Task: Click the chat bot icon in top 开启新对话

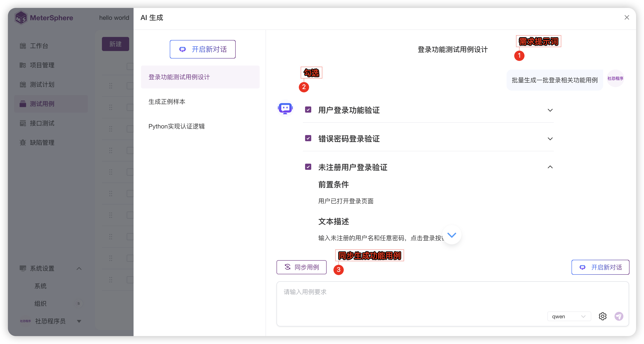Action: 183,49
